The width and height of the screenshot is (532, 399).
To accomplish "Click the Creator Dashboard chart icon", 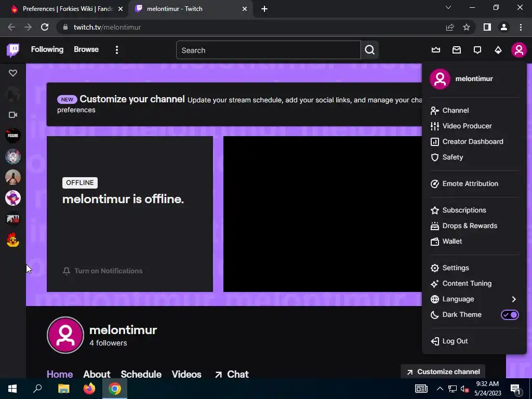I will 435,141.
